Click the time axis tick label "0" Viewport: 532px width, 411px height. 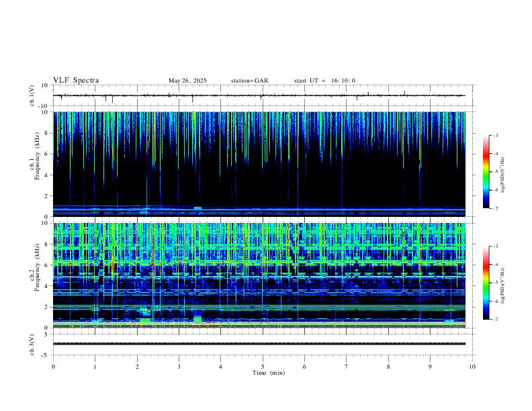point(53,367)
